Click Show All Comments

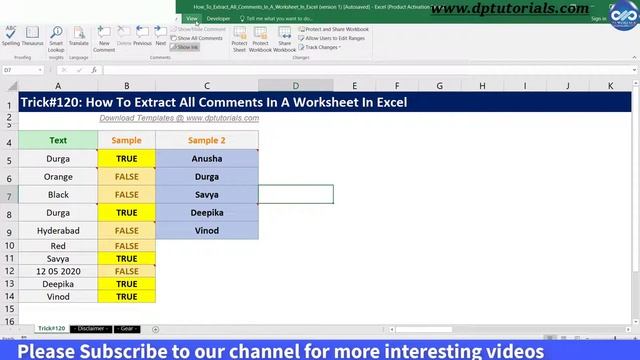[x=197, y=38]
